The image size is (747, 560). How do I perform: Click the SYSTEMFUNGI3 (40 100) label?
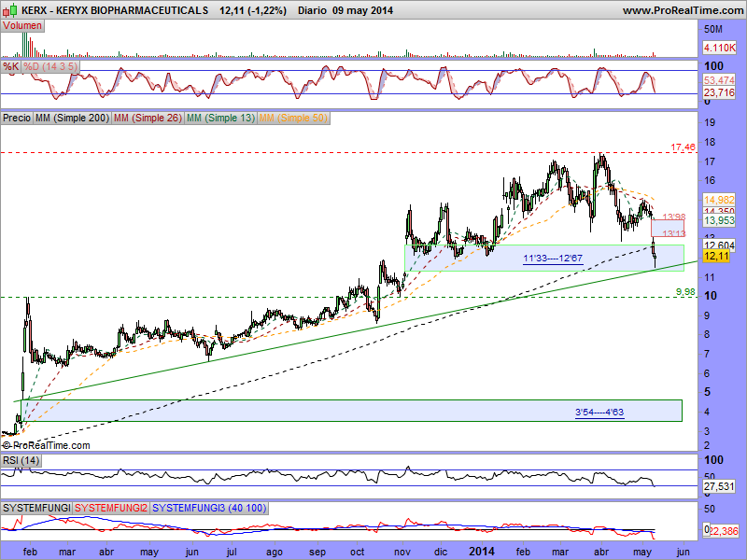(209, 508)
